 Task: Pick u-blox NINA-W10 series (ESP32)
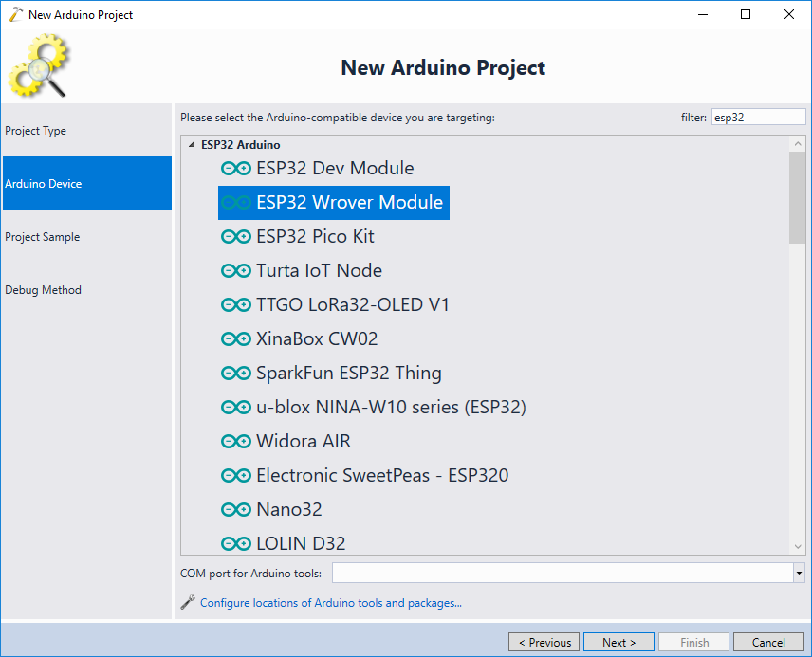[391, 408]
